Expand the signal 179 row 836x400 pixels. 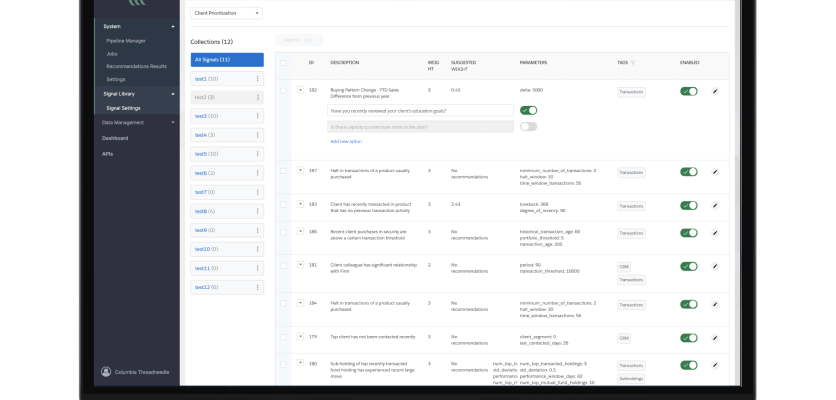[300, 337]
